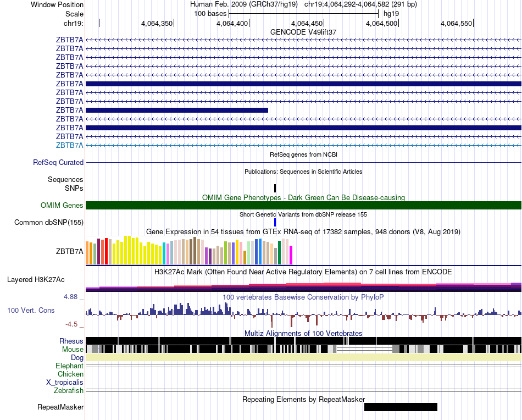Click the RefSeq genes from NCBI title

tap(304, 154)
